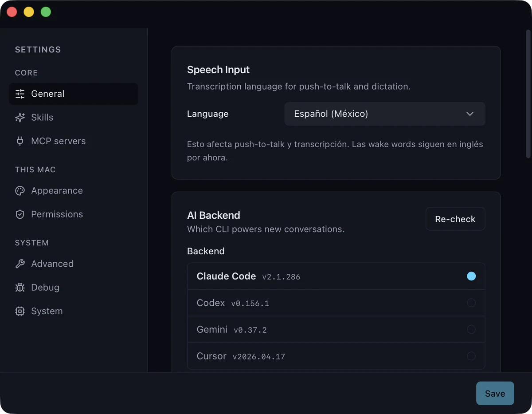Viewport: 532px width, 414px height.
Task: Close the window with the red button
Action: pyautogui.click(x=12, y=12)
